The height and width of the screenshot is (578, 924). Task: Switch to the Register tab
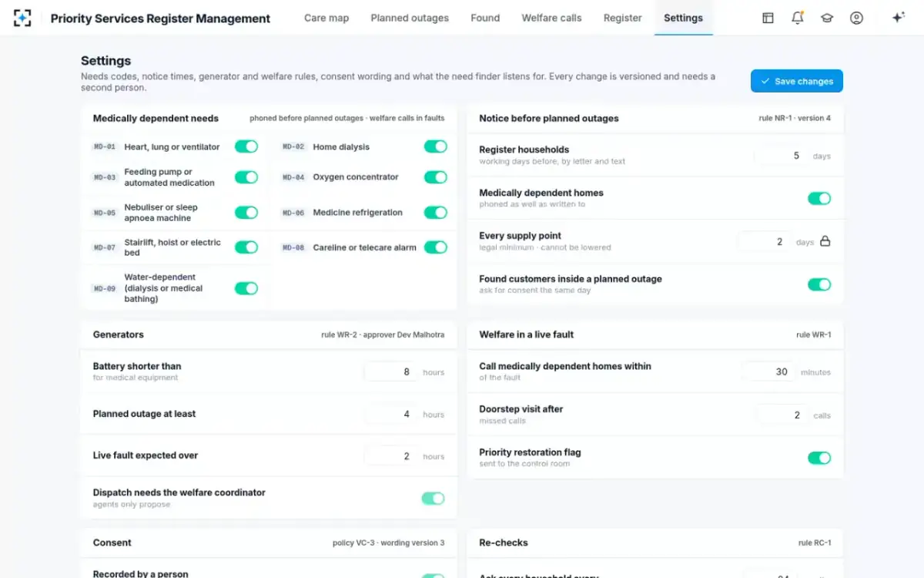point(623,18)
